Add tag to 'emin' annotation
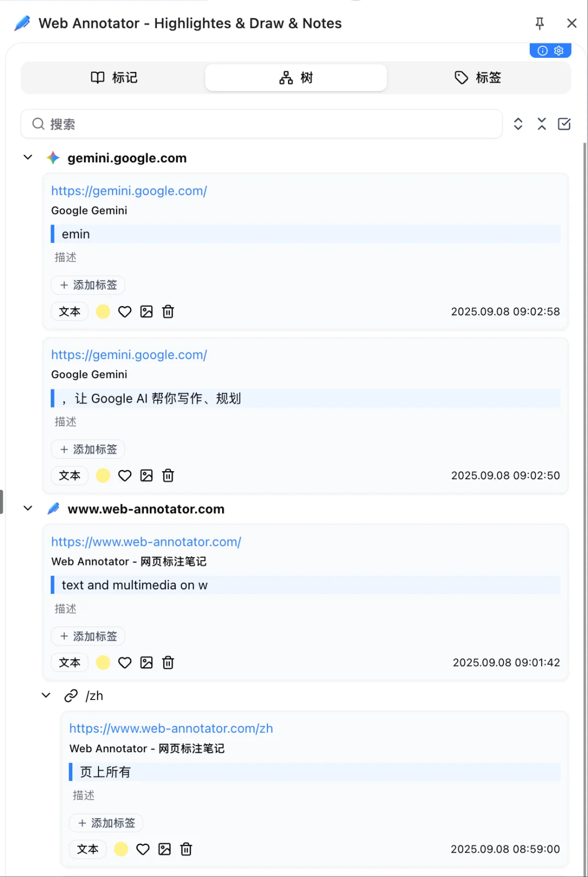Screen dimensions: 588x877 pos(88,285)
